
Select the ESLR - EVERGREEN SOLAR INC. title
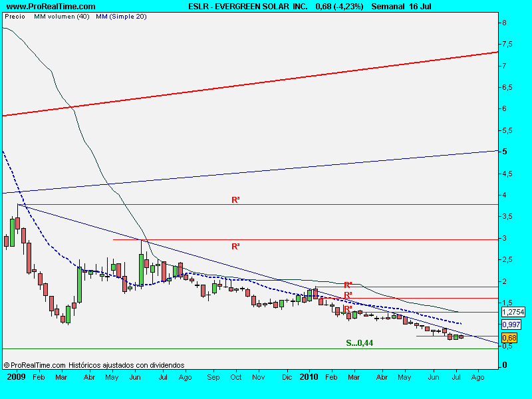[248, 7]
